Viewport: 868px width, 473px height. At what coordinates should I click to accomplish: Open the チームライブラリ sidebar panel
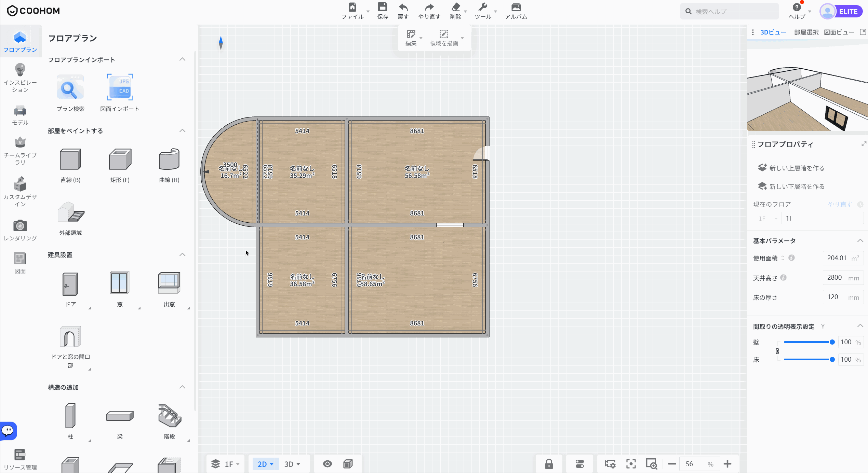pyautogui.click(x=20, y=151)
